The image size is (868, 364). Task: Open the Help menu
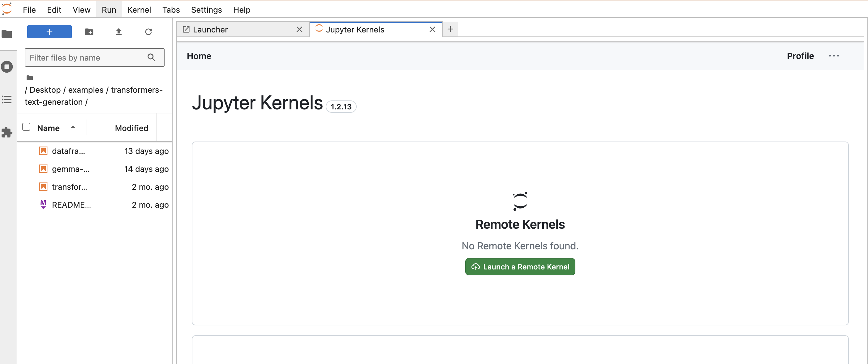tap(242, 10)
